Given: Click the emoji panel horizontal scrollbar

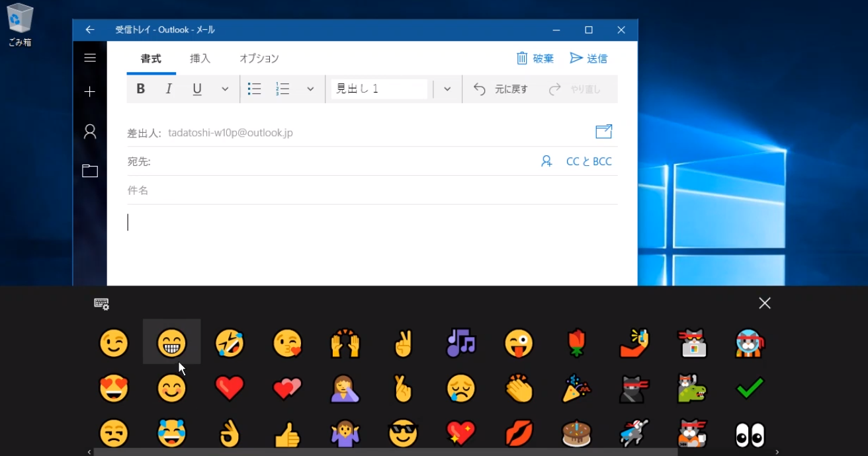Looking at the screenshot, I should pyautogui.click(x=386, y=452).
